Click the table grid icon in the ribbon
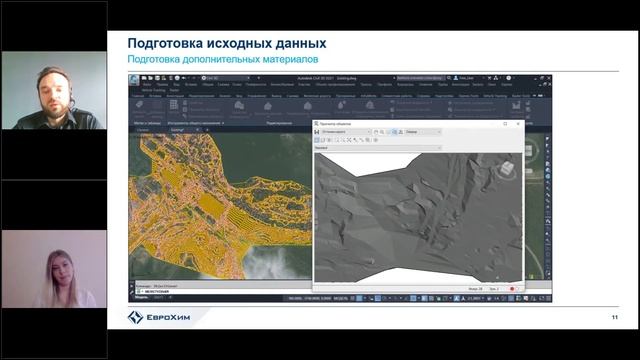 173,105
